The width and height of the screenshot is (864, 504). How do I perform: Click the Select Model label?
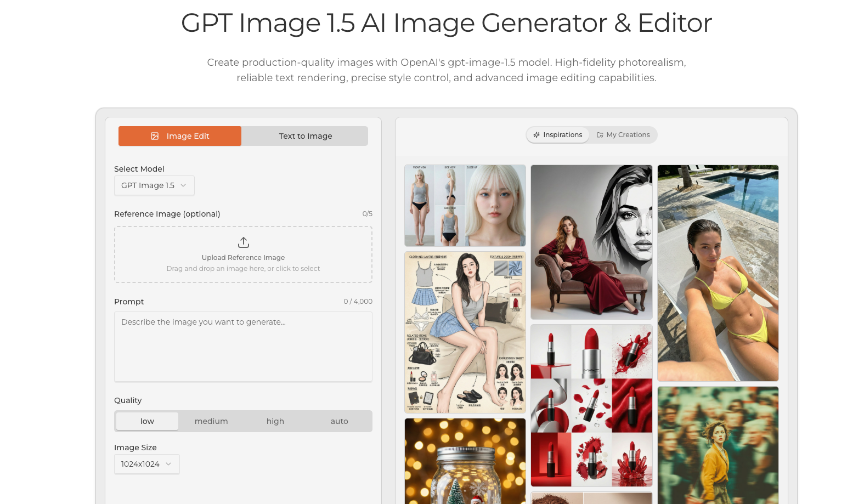click(x=139, y=169)
